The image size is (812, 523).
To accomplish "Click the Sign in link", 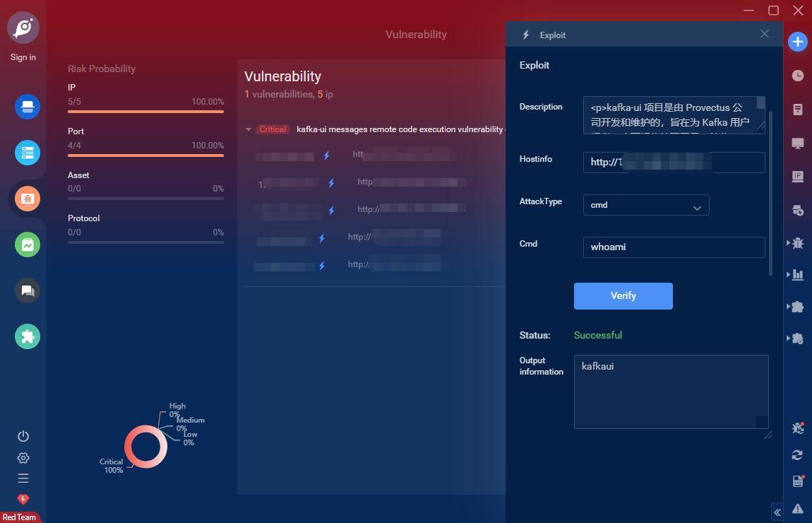I will 23,57.
